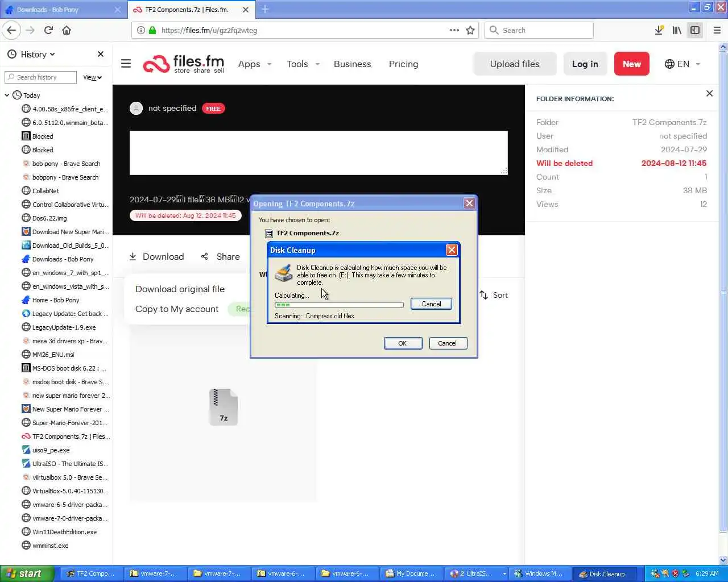
Task: Open the page actions three-dot menu
Action: coord(454,30)
